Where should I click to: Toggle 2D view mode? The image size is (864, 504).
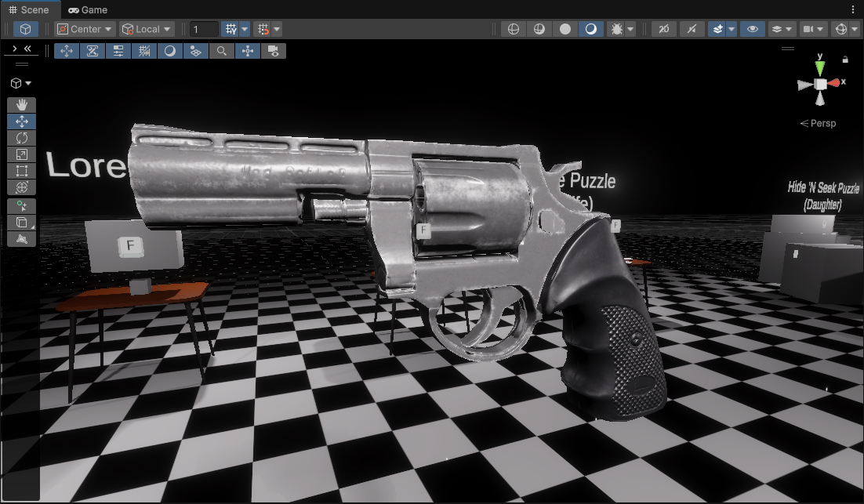664,29
